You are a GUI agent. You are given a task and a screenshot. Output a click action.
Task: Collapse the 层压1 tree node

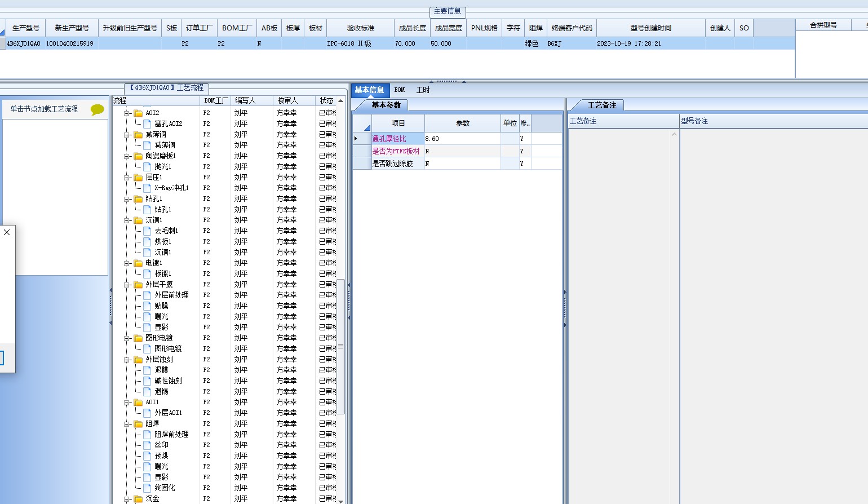pyautogui.click(x=127, y=178)
